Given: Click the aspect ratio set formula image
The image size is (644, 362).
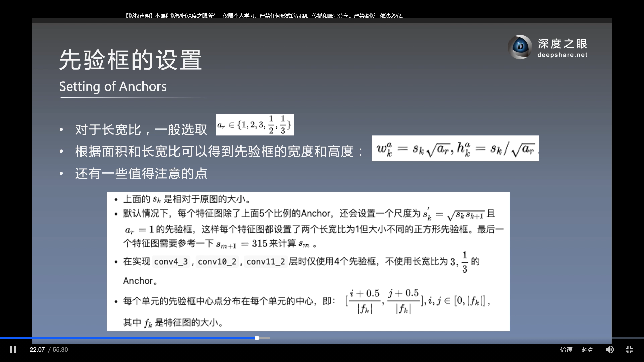Looking at the screenshot, I should (255, 125).
